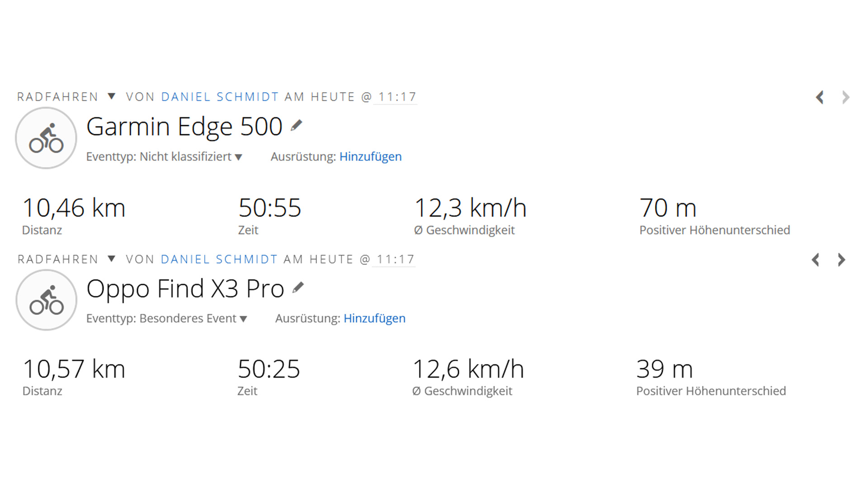Open Daniel Schmidt profile link in Garmin activity

(x=220, y=97)
